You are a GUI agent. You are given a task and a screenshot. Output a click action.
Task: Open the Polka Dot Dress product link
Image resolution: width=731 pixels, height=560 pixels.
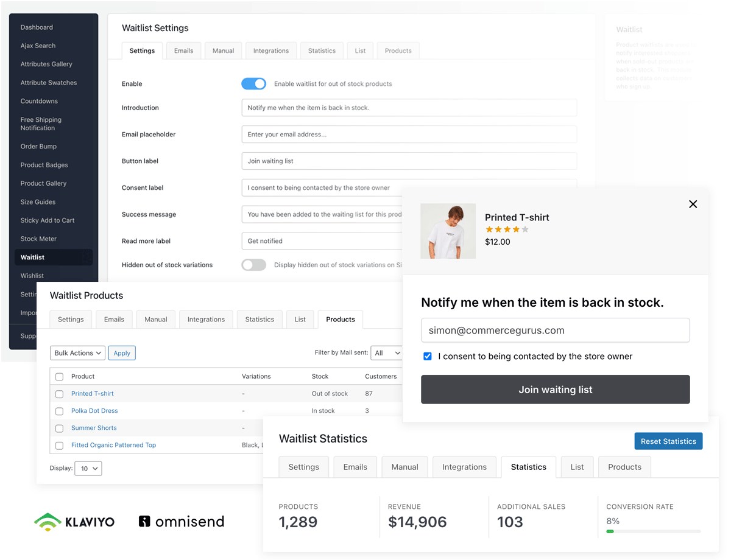[x=94, y=411]
